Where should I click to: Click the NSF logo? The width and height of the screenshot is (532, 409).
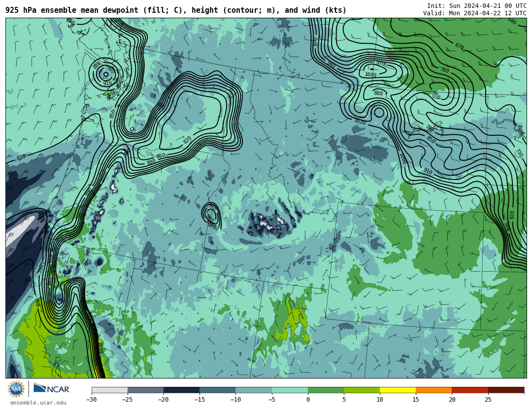click(16, 389)
